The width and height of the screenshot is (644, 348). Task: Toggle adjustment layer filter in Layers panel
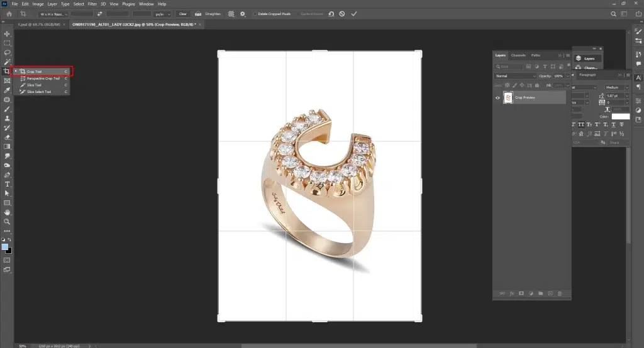click(537, 67)
